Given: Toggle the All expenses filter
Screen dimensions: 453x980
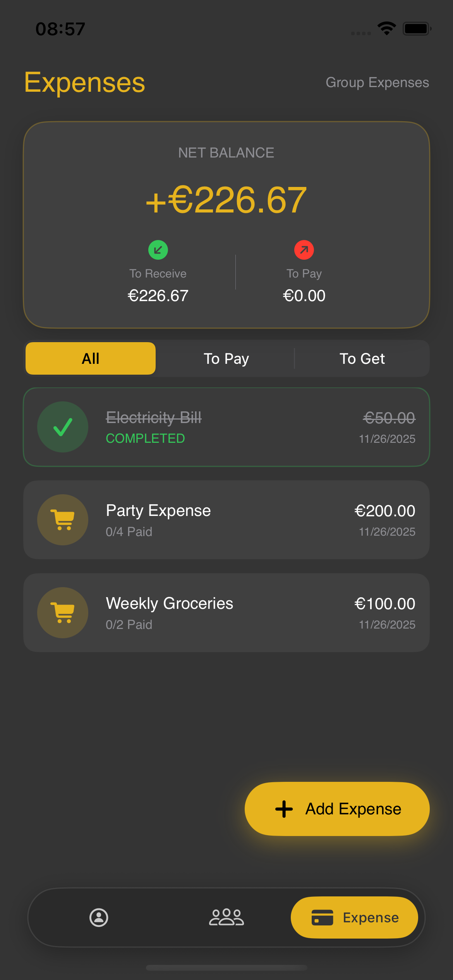Looking at the screenshot, I should (x=90, y=358).
